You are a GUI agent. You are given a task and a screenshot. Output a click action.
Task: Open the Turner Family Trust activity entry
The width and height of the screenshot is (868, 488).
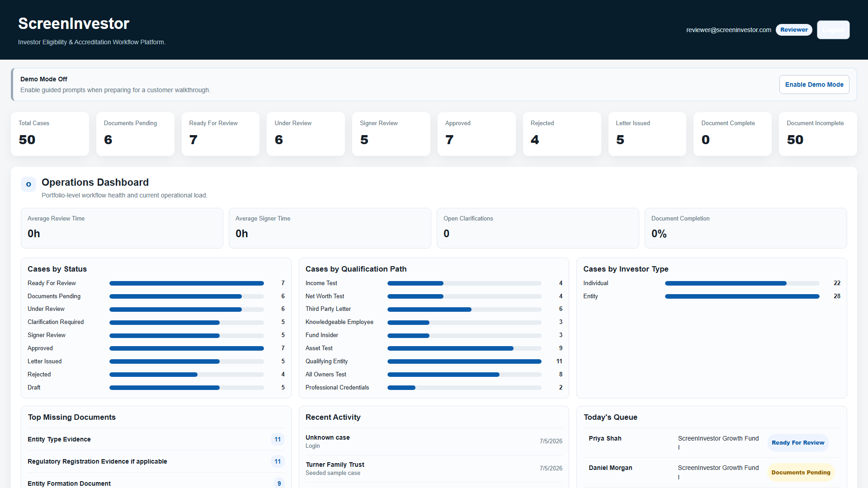click(434, 469)
